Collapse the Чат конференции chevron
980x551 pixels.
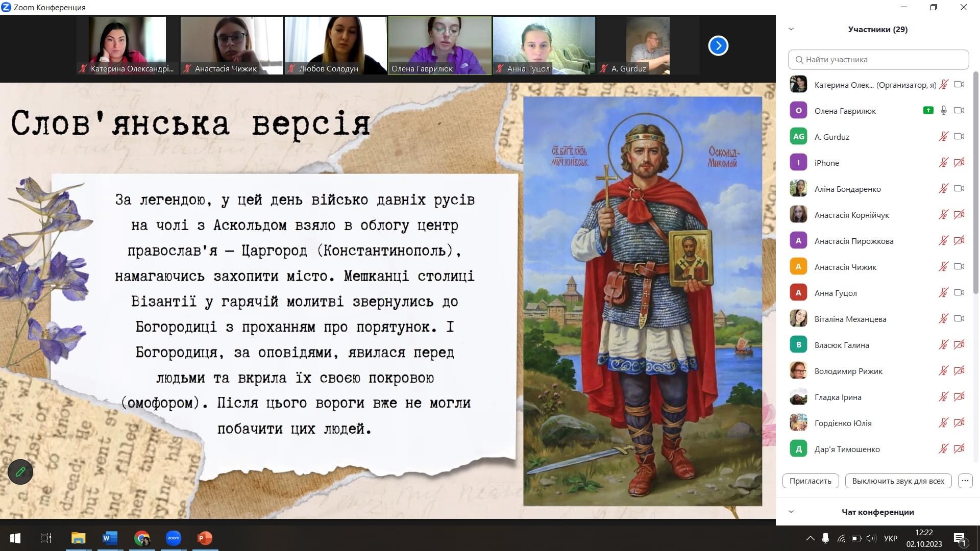pos(791,512)
